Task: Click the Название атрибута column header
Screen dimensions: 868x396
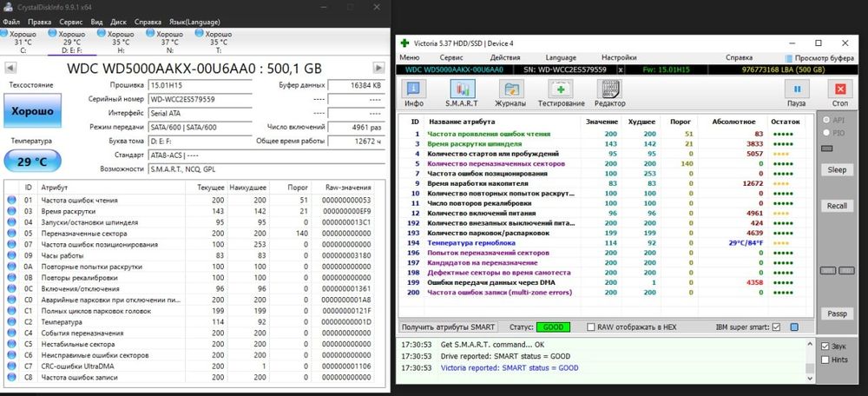Action: [x=503, y=122]
